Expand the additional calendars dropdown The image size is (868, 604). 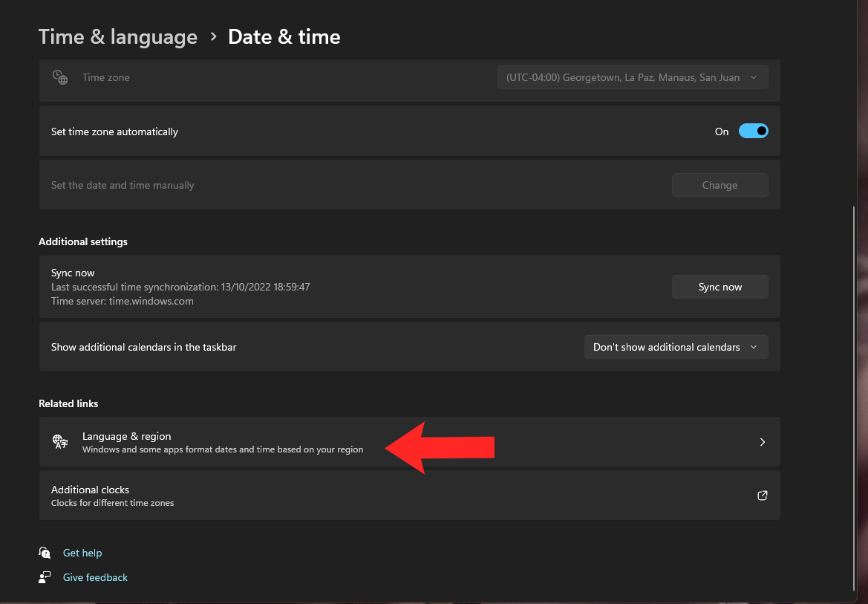coord(676,347)
